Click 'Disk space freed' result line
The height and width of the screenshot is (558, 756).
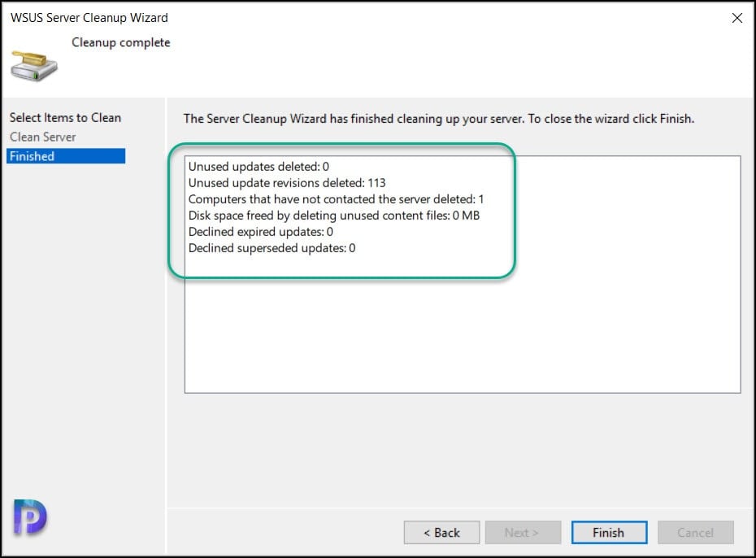[333, 216]
